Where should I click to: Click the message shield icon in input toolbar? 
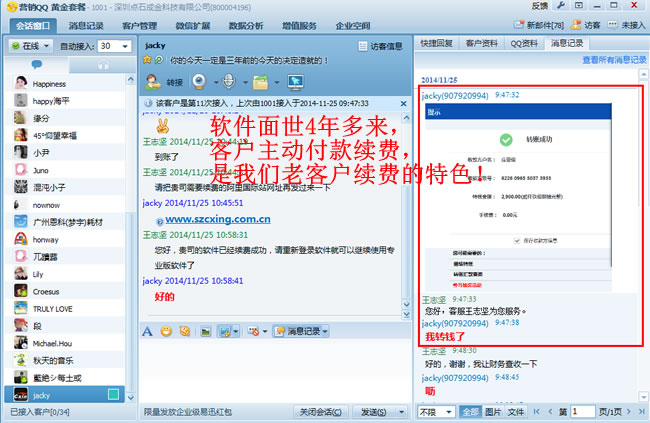click(x=253, y=331)
